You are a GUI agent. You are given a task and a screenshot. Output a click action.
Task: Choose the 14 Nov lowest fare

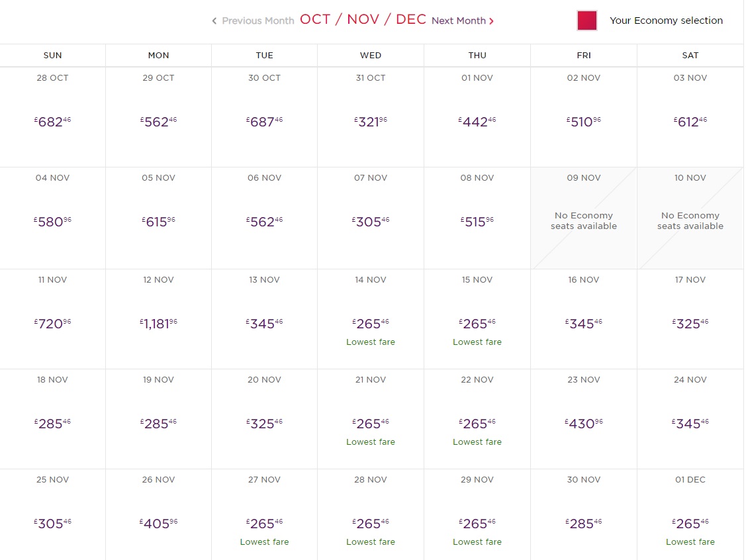[371, 324]
